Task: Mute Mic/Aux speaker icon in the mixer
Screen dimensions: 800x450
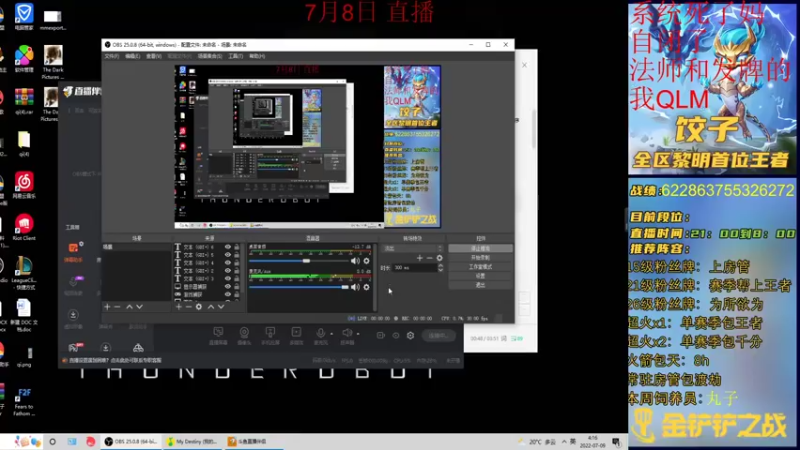Action: click(355, 287)
